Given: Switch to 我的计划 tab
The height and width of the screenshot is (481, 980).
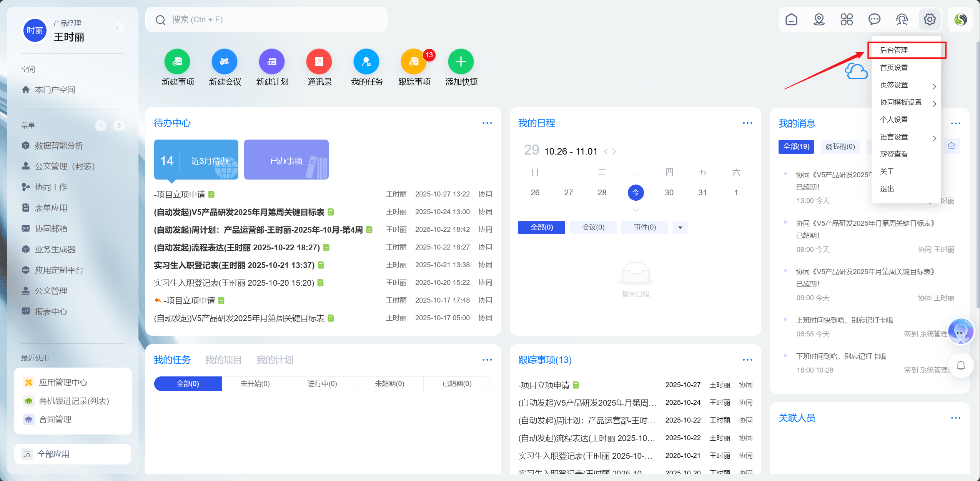Looking at the screenshot, I should pos(275,360).
